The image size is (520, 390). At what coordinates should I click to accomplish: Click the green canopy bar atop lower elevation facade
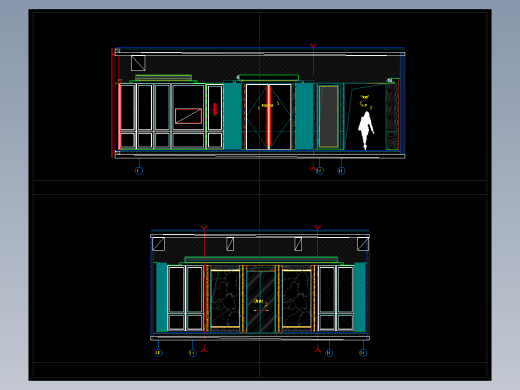tap(261, 259)
